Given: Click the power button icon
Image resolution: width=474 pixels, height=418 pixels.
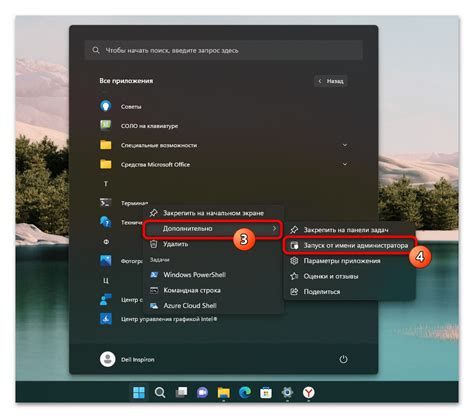Looking at the screenshot, I should click(343, 359).
